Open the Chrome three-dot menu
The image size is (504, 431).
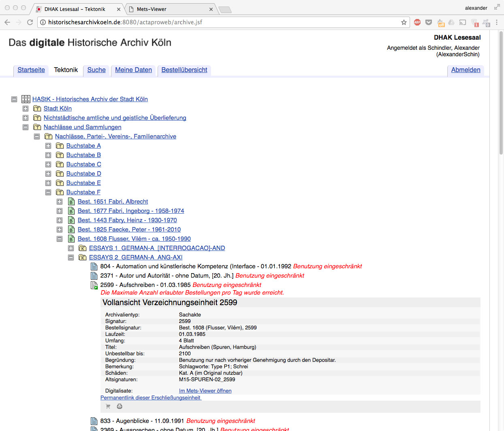[497, 22]
